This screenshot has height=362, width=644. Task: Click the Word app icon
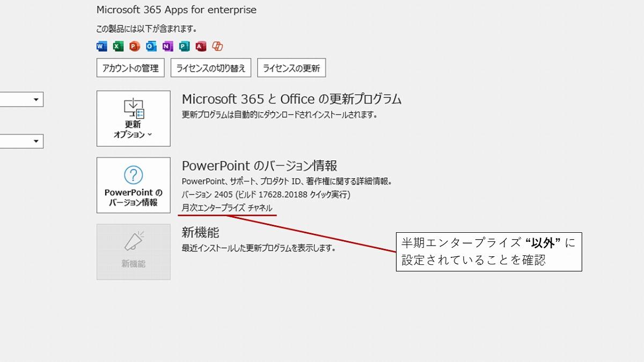(102, 47)
